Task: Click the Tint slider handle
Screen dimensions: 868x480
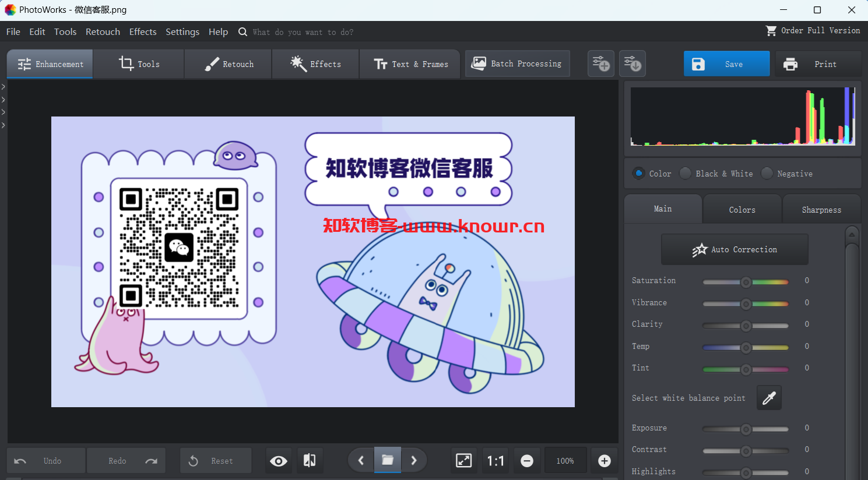Action: point(746,369)
